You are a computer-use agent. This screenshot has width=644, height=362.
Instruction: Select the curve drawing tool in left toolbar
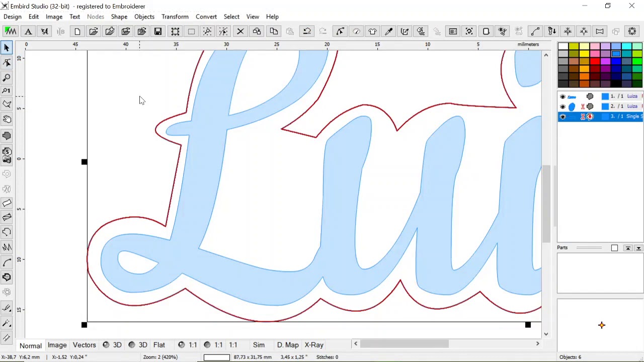pyautogui.click(x=7, y=262)
